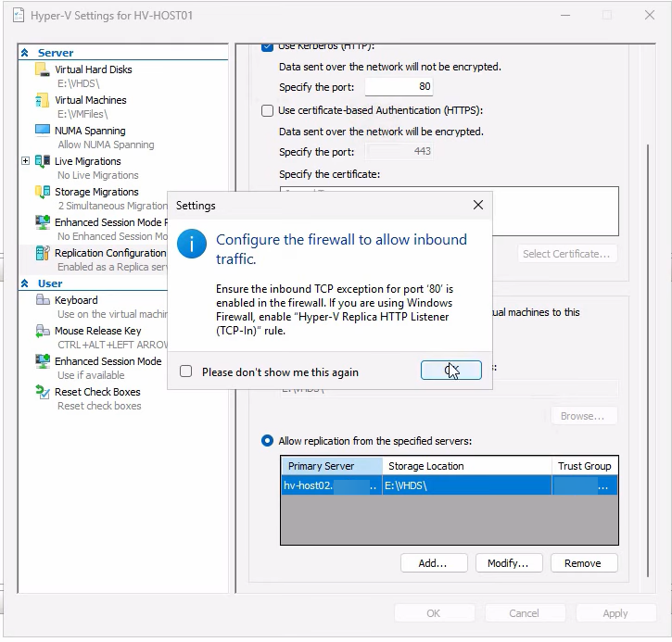Click the HTTPS port field showing 443
This screenshot has width=672, height=642.
[x=399, y=151]
